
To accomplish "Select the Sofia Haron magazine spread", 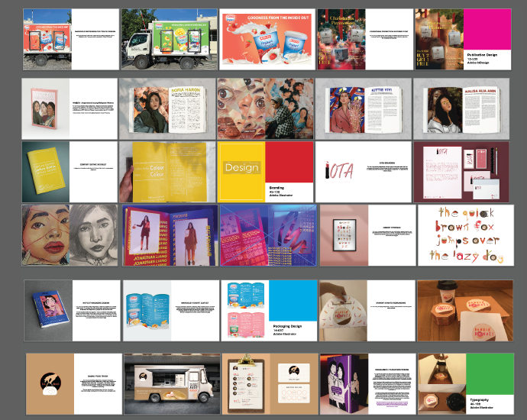I will coord(168,108).
